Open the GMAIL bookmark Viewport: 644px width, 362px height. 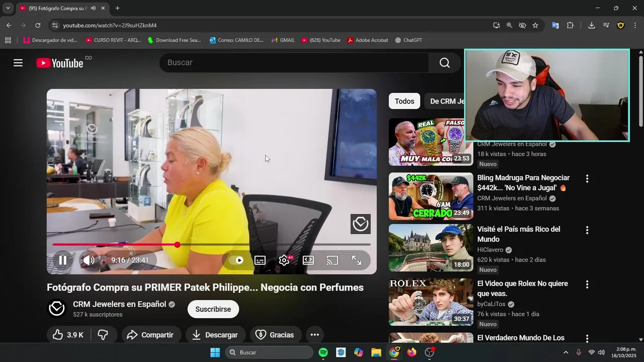283,40
